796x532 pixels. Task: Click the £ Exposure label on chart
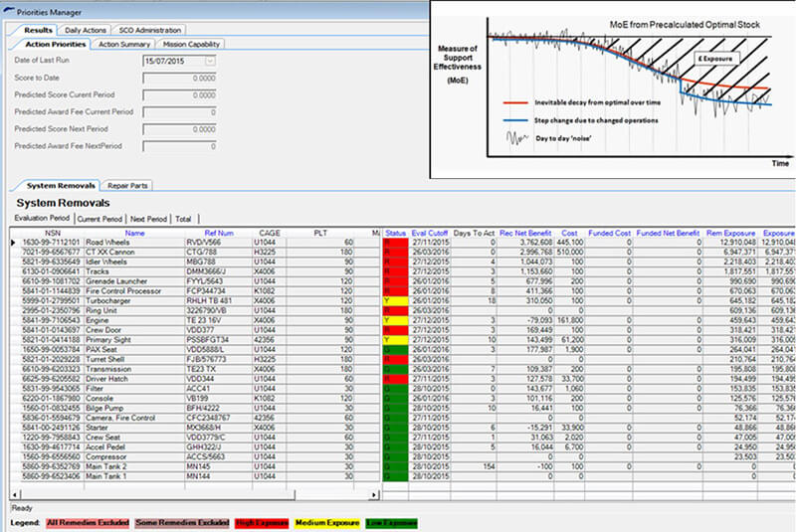(x=715, y=59)
